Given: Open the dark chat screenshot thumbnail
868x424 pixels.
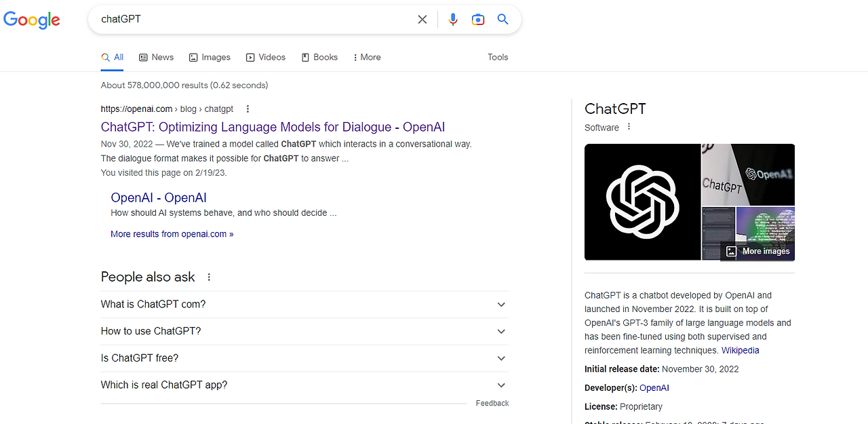Looking at the screenshot, I should click(x=718, y=233).
